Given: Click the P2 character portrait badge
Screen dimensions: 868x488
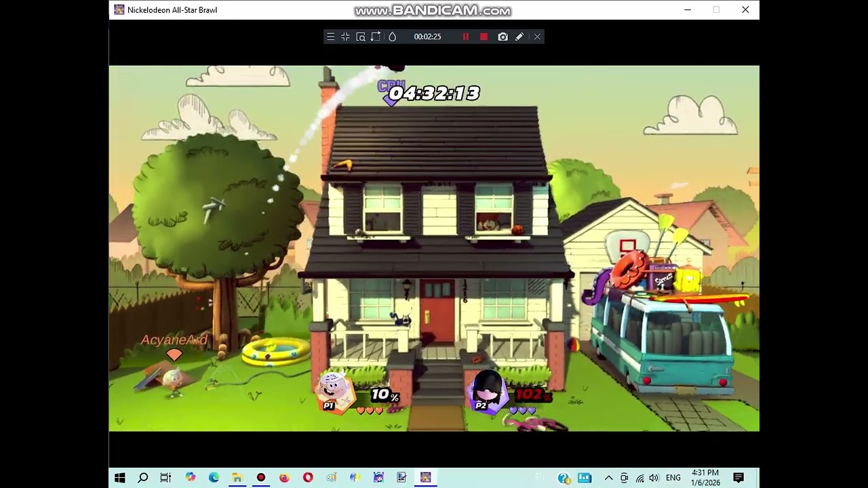Looking at the screenshot, I should coord(487,392).
